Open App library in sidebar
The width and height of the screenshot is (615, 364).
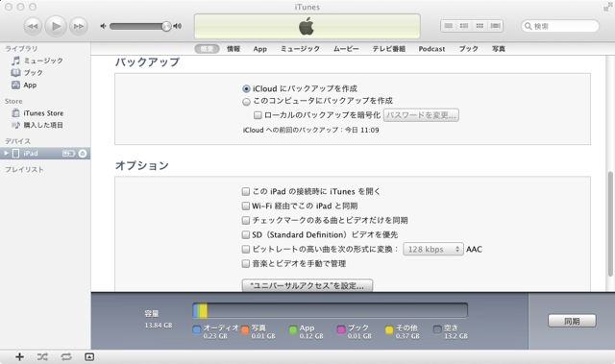tap(24, 85)
